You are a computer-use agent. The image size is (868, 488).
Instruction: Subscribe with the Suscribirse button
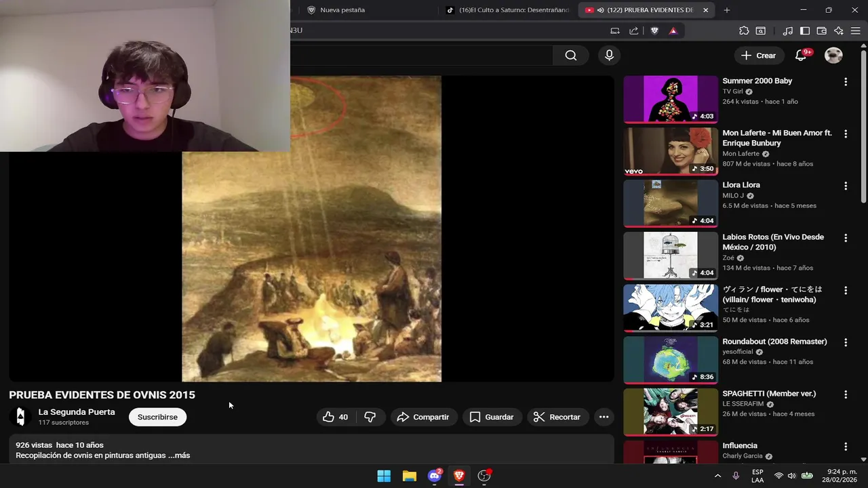click(157, 417)
